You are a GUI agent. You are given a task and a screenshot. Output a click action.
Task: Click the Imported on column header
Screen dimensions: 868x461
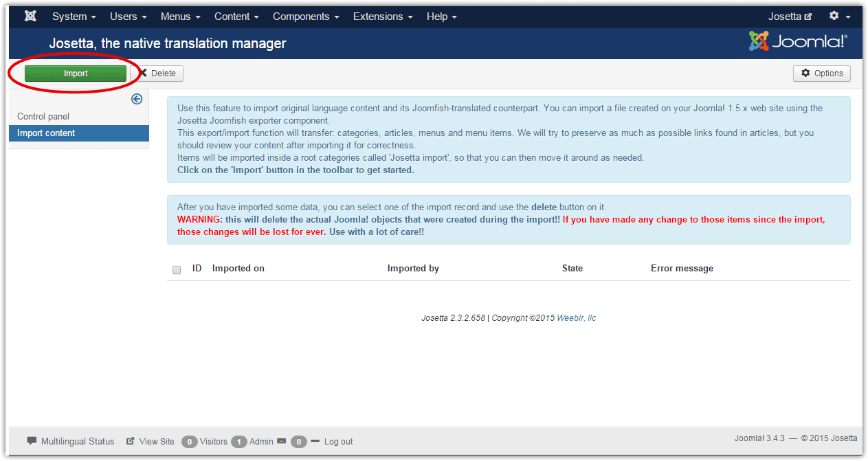click(x=238, y=268)
